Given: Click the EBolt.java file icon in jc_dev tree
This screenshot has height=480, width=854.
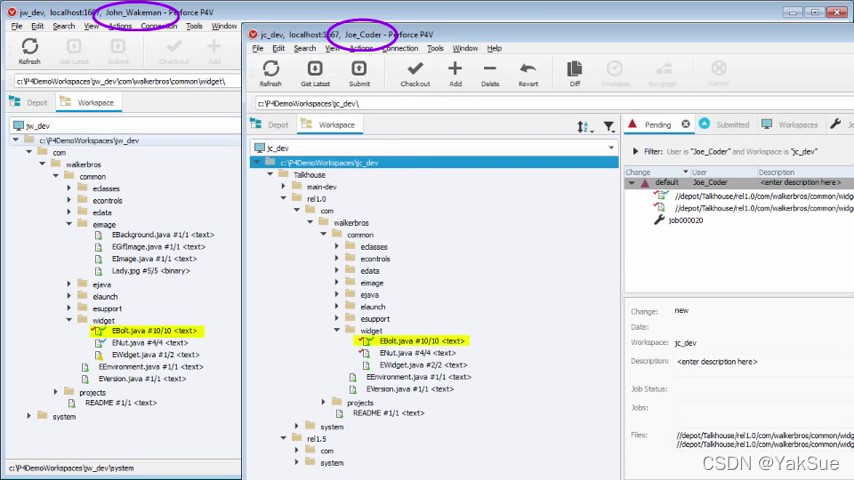Looking at the screenshot, I should tap(367, 341).
